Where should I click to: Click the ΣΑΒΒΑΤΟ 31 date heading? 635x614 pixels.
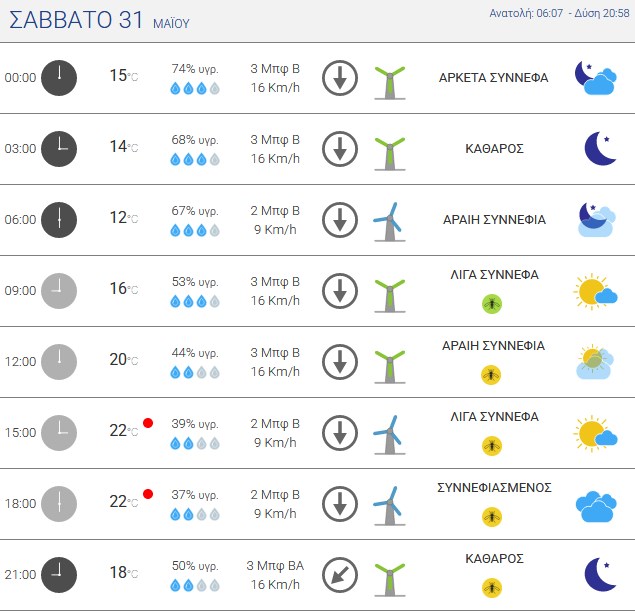[x=76, y=19]
